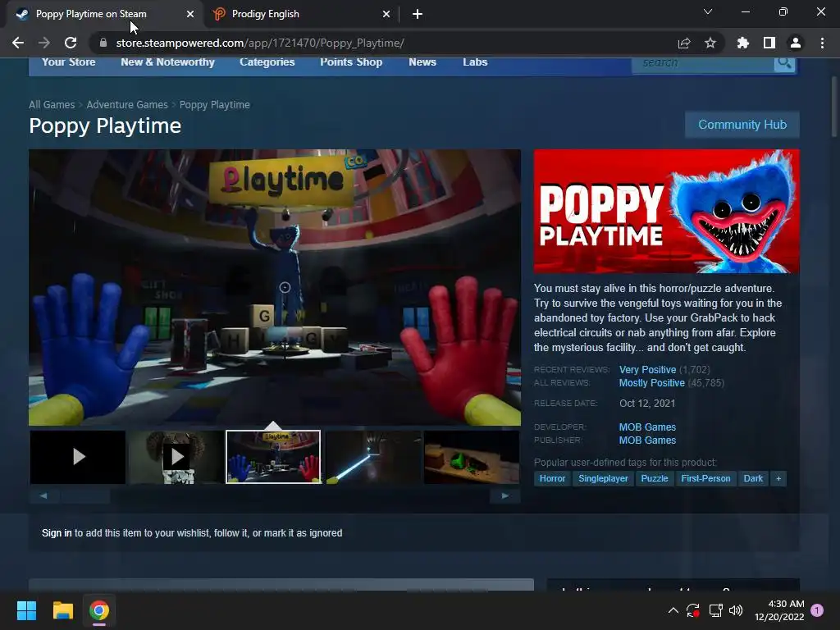Go back with the browser back arrow
The height and width of the screenshot is (630, 840).
pos(18,43)
